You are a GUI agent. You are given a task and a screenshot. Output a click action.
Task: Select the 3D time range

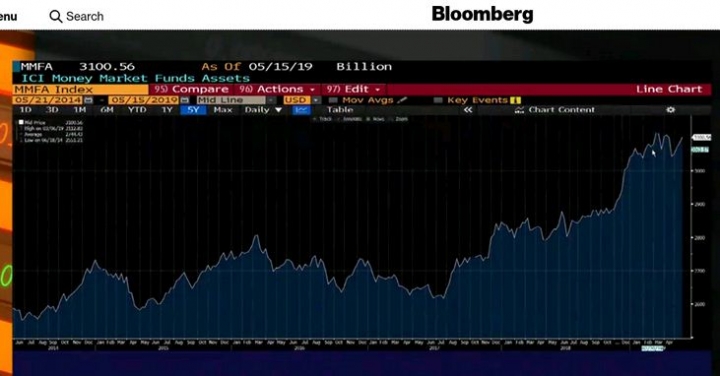51,110
